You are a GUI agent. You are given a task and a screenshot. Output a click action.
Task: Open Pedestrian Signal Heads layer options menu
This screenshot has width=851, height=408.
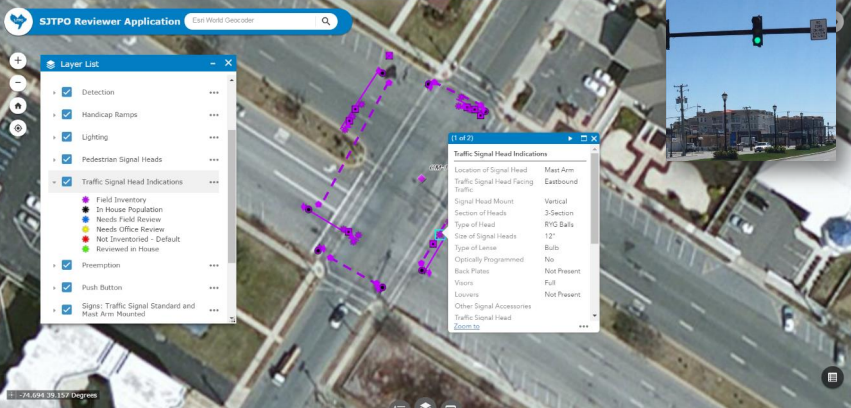(214, 160)
